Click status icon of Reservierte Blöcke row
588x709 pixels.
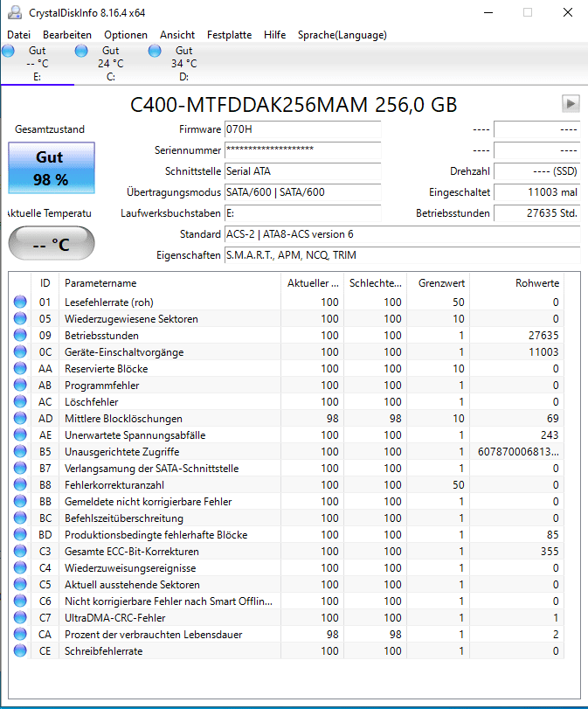(20, 368)
